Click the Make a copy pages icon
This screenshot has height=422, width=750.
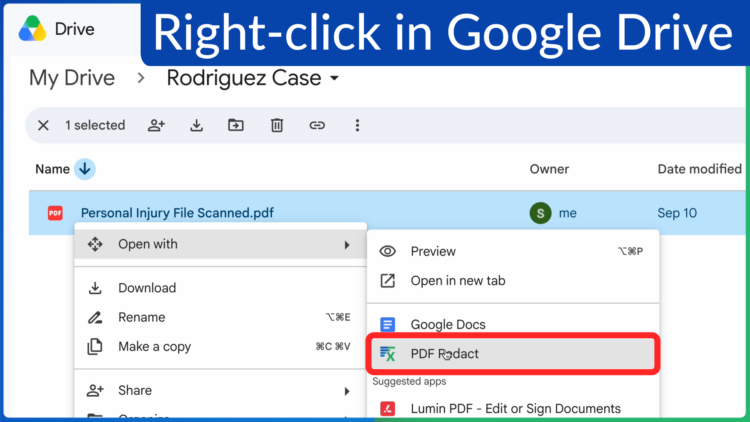pyautogui.click(x=95, y=346)
